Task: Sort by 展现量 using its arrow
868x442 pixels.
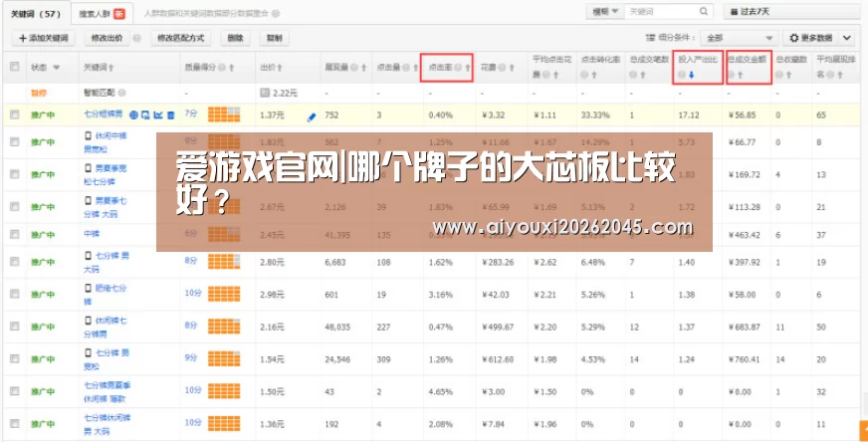Action: click(363, 68)
